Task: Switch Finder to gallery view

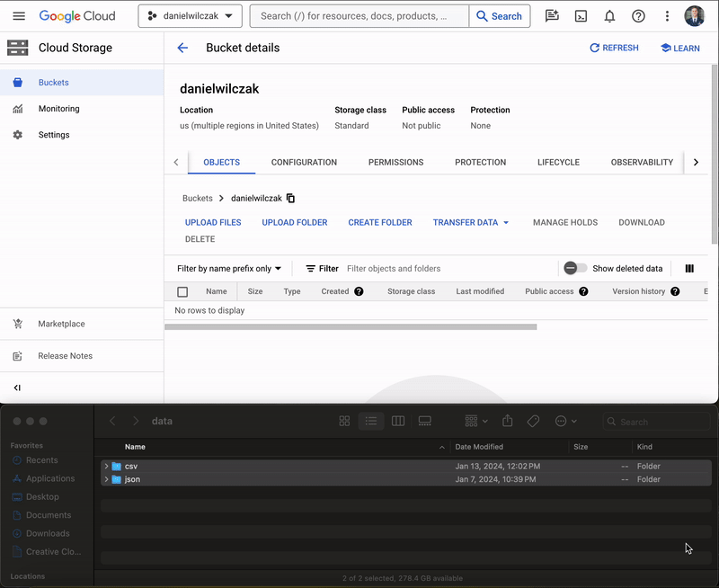Action: 424,421
